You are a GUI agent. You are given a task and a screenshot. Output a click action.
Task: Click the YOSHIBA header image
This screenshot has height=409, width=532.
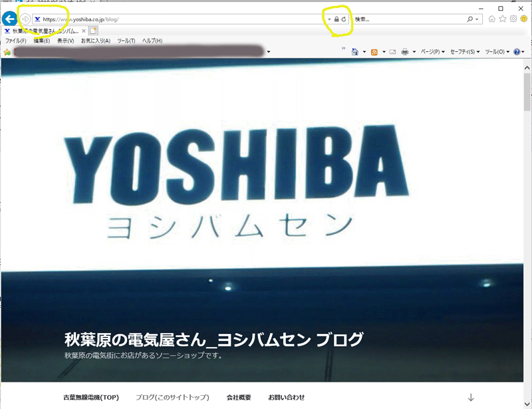(x=262, y=220)
